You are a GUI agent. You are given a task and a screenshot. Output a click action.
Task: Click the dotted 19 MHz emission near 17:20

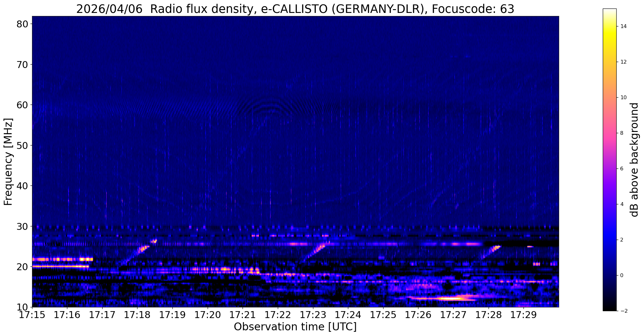pos(225,270)
